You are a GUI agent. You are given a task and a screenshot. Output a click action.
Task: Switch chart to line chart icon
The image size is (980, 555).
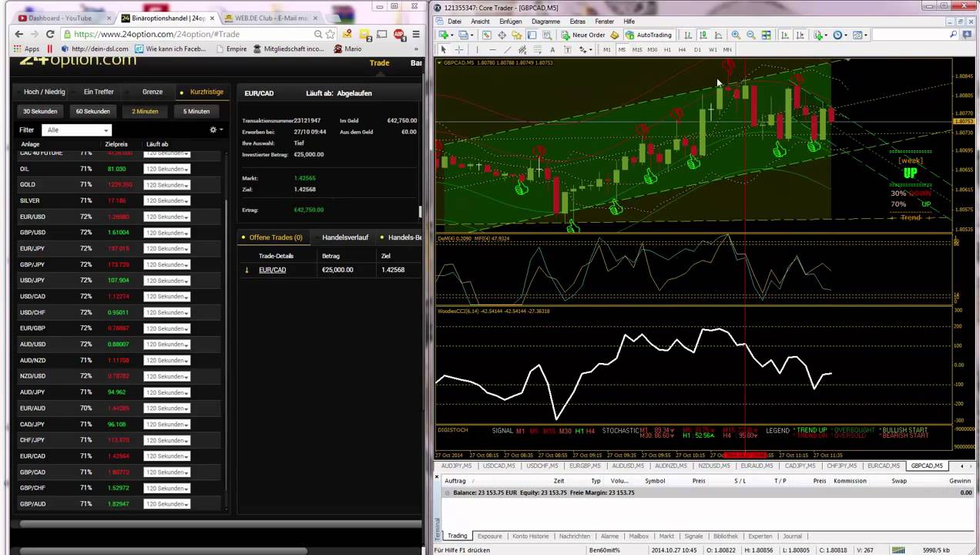point(718,35)
